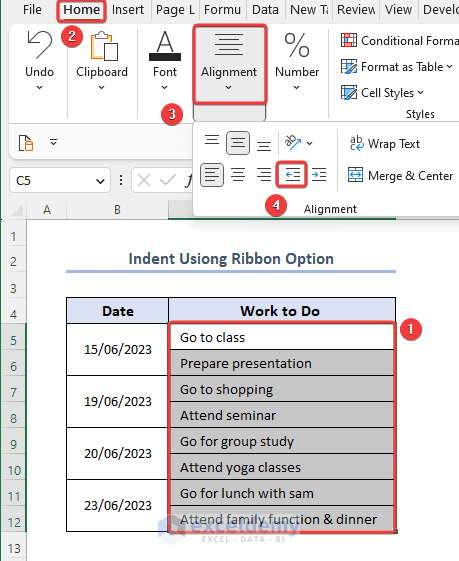Select the 'Date' header cell

117,311
